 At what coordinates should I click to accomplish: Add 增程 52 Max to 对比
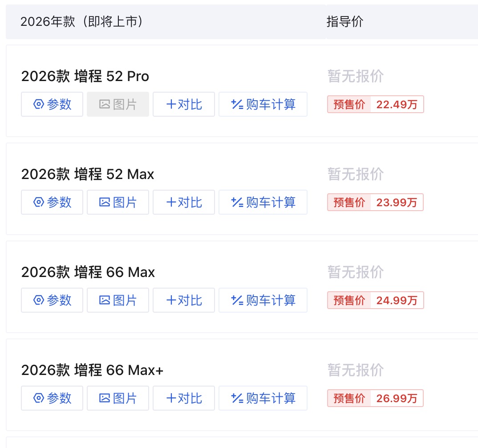[x=184, y=202]
